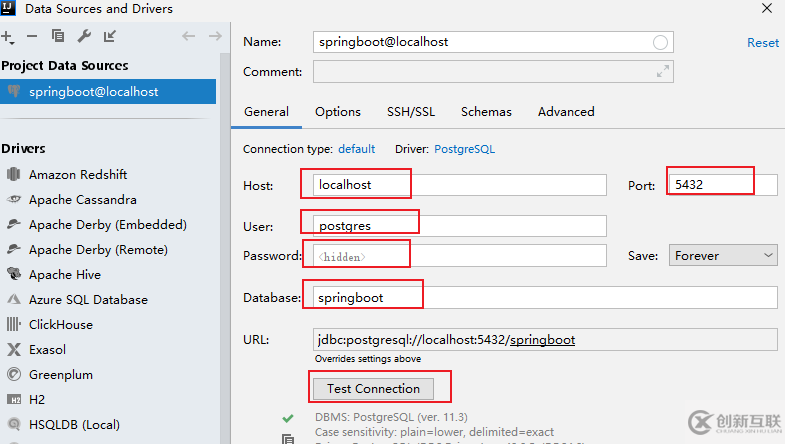785x444 pixels.
Task: Open the Advanced tab
Action: (x=566, y=112)
